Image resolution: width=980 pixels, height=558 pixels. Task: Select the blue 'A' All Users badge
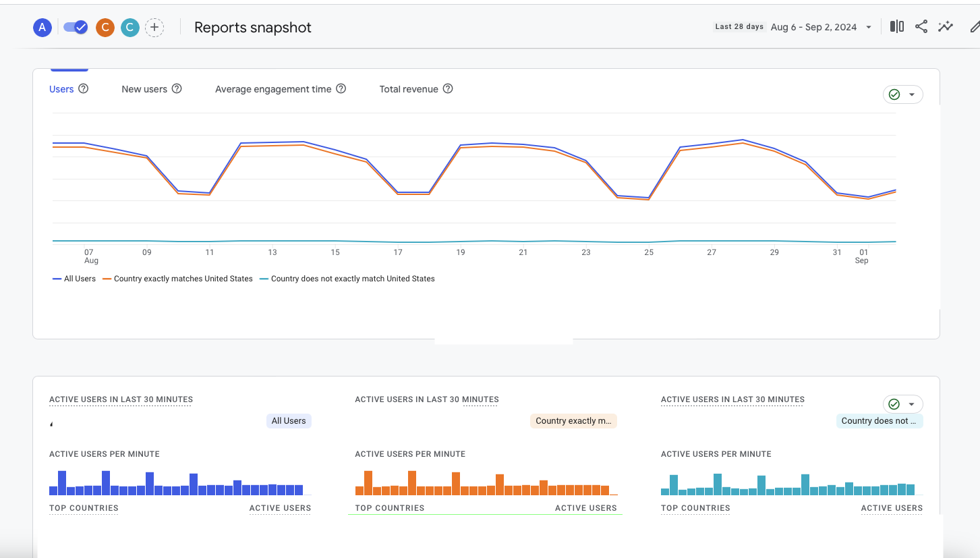(x=42, y=28)
